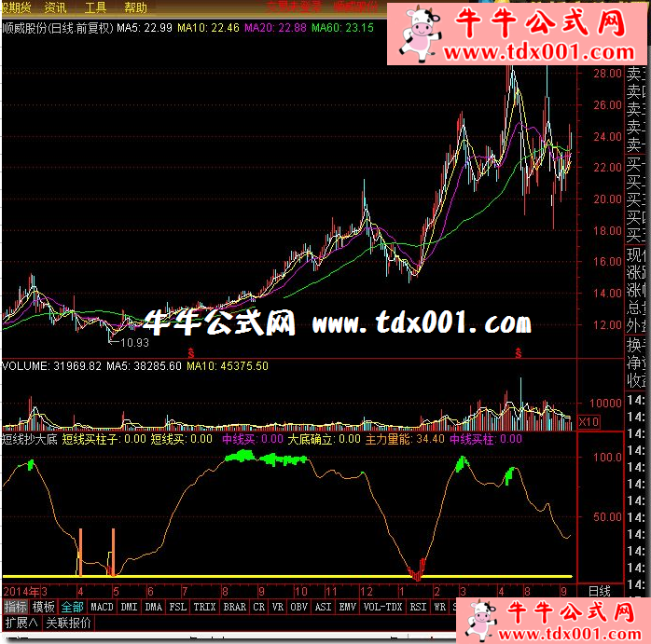Click the second orange 短线买 signal bar

tap(114, 553)
